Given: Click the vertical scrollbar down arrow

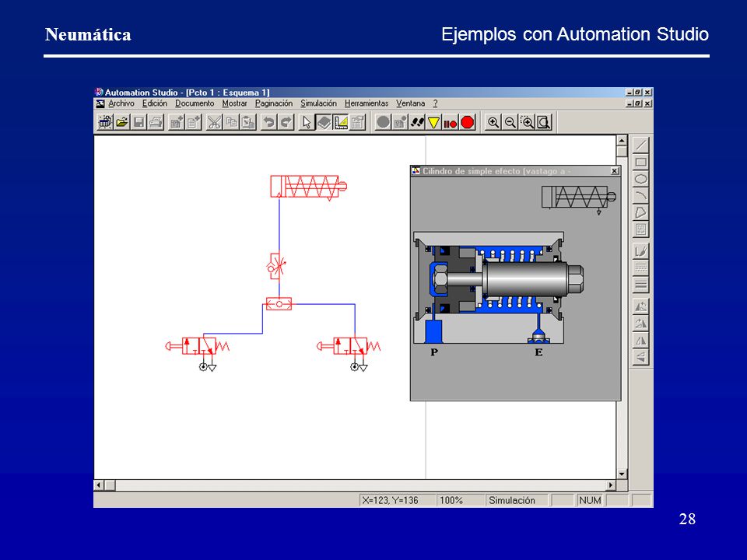Looking at the screenshot, I should click(622, 474).
